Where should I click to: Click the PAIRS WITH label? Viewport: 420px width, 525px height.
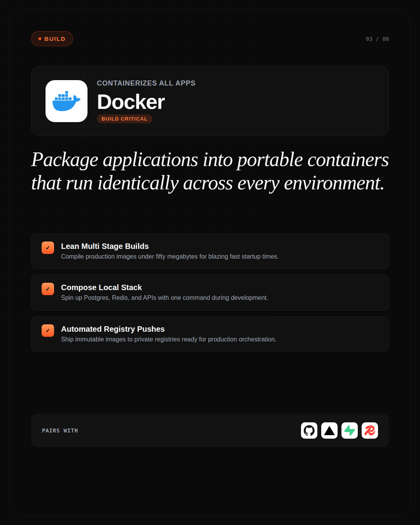pos(60,430)
